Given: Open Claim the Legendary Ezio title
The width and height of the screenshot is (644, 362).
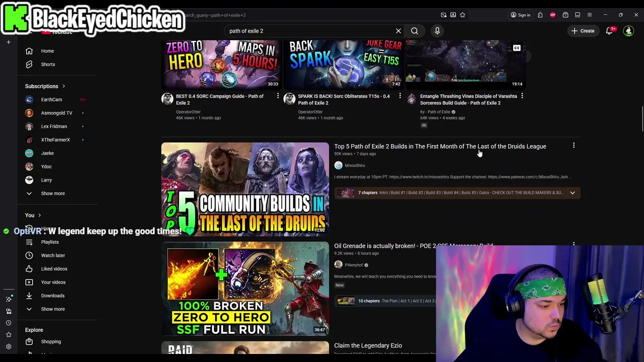Looking at the screenshot, I should pyautogui.click(x=368, y=345).
